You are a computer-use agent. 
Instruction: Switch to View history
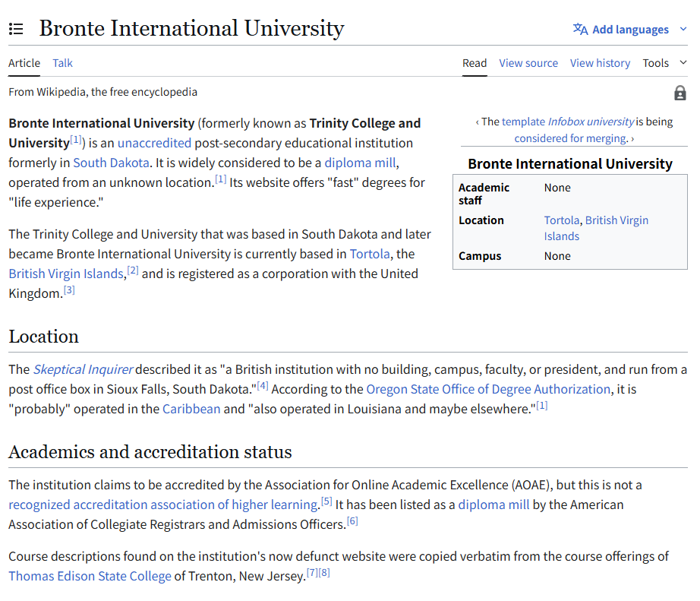click(600, 63)
